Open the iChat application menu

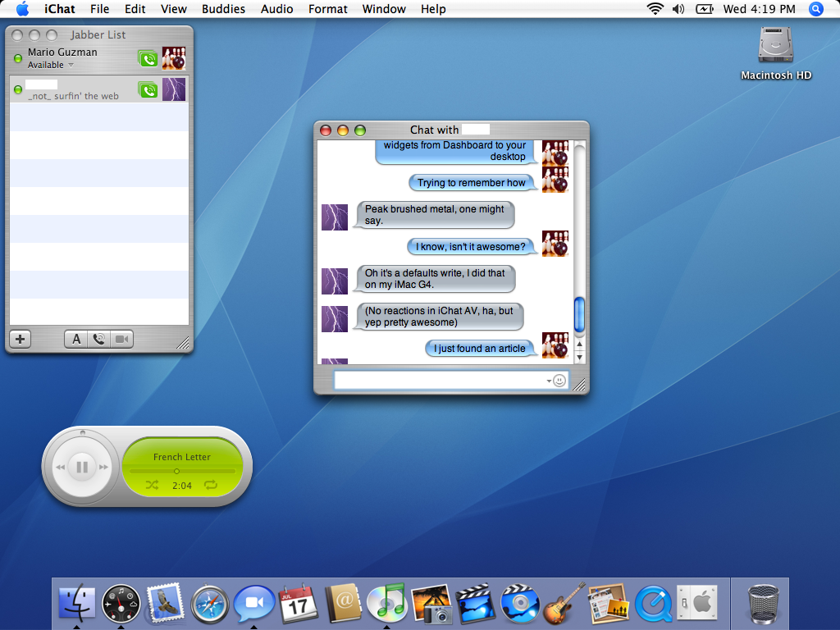pyautogui.click(x=59, y=9)
